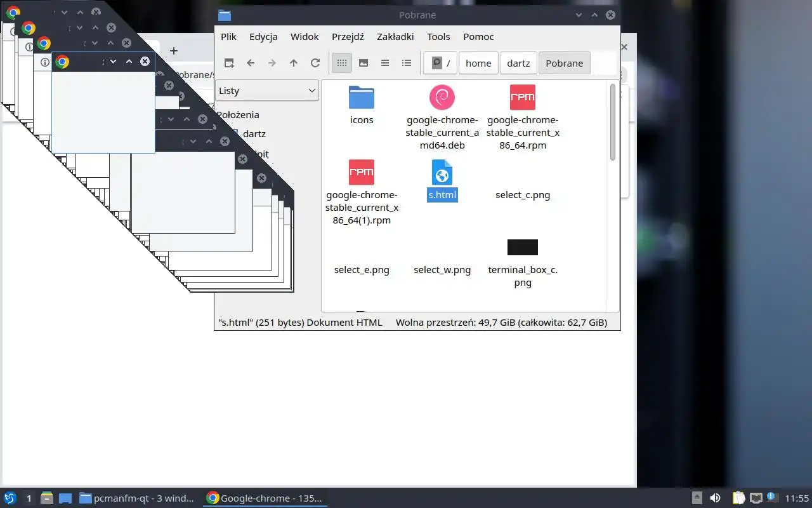Expand the Listy side pane dropdown
Screen dimensions: 812x508
click(267, 90)
